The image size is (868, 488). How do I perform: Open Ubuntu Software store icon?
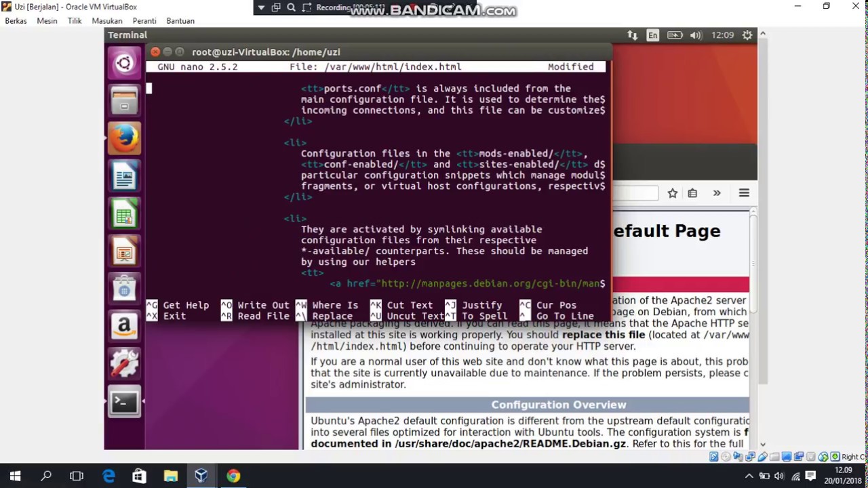(x=124, y=289)
